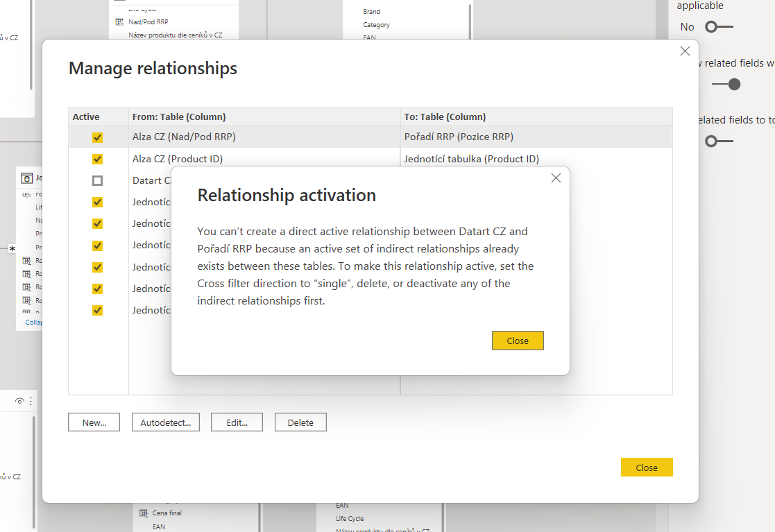Click the Nad/Pod RRP field in background table

click(x=148, y=22)
